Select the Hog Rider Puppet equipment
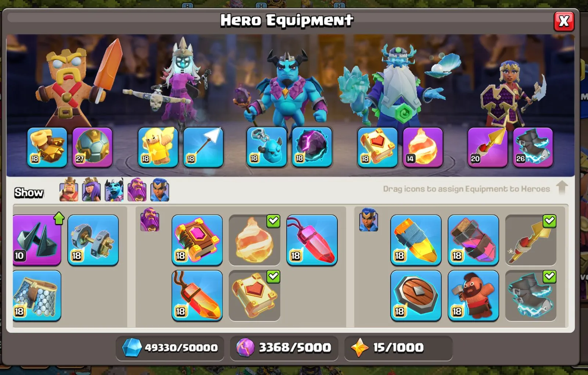The image size is (588, 375). (x=473, y=296)
